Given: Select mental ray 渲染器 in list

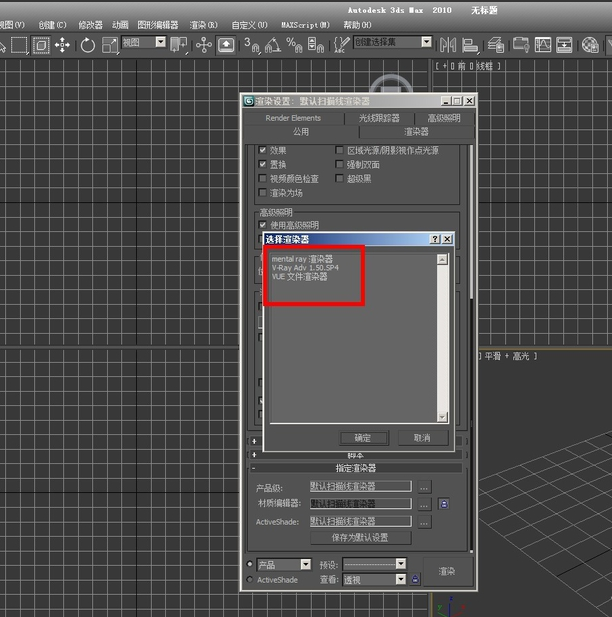Looking at the screenshot, I should [x=302, y=259].
